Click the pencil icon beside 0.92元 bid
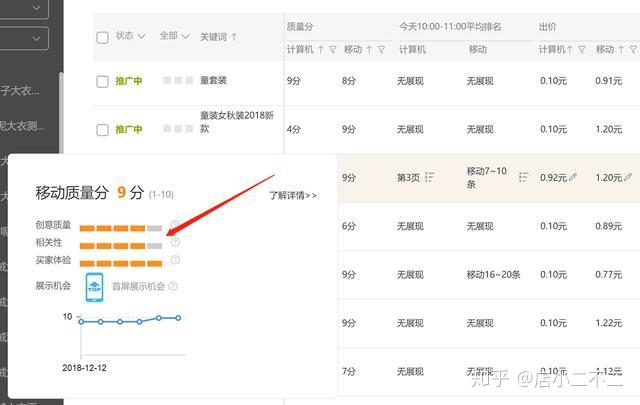 point(573,177)
